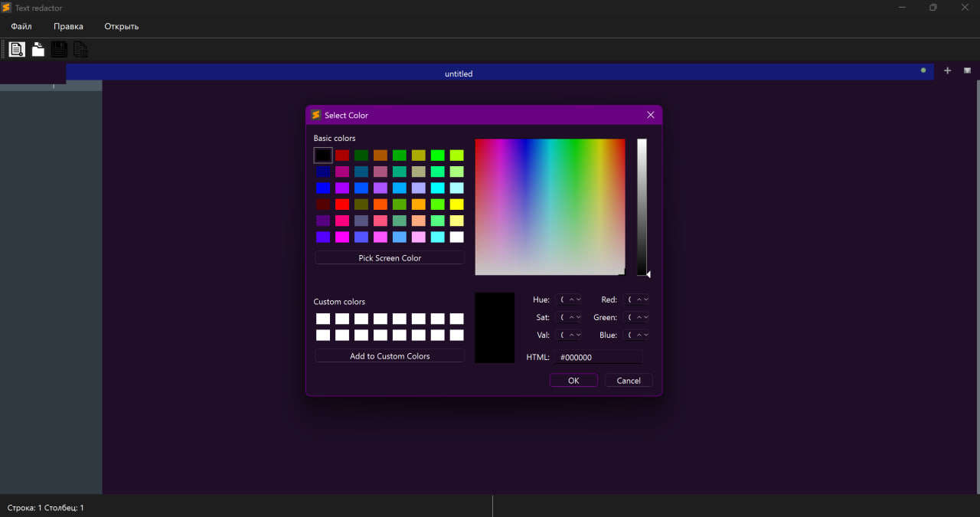Screen dimensions: 980x517
Task: Maximize or restore the Text redactor window
Action: 933,8
